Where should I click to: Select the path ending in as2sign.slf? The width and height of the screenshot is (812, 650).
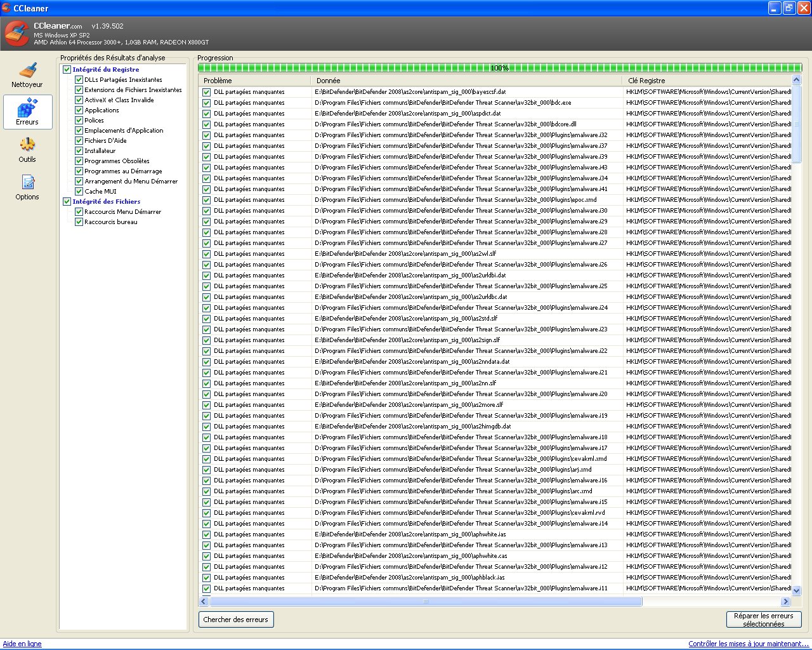[407, 340]
